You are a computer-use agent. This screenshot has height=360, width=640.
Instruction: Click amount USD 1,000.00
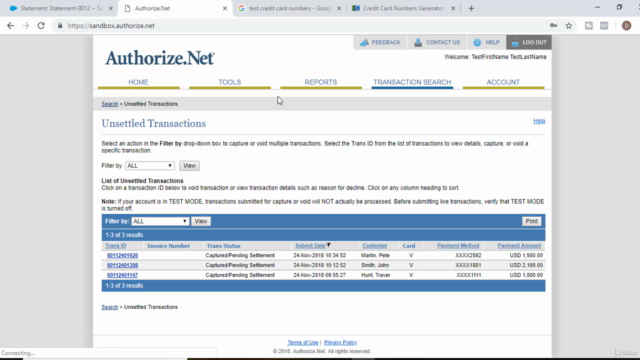click(x=526, y=275)
